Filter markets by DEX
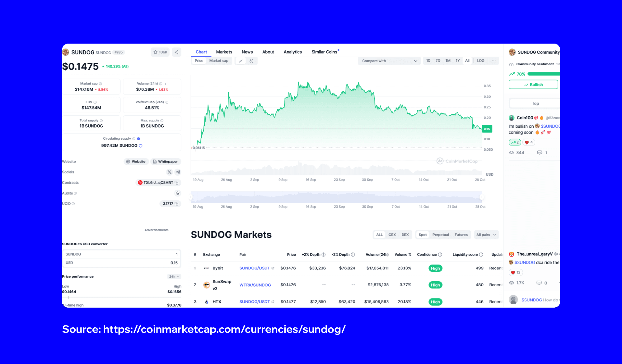Screen dimensions: 622x364 405,235
